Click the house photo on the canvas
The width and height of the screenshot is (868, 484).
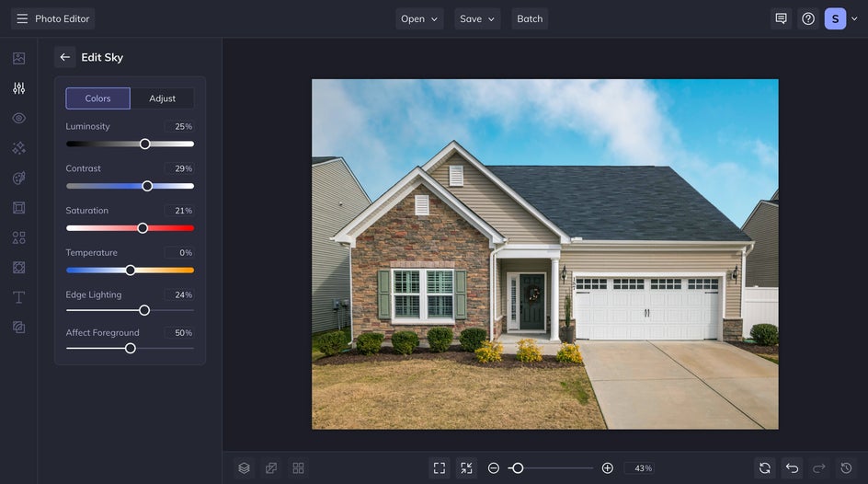[x=544, y=254]
